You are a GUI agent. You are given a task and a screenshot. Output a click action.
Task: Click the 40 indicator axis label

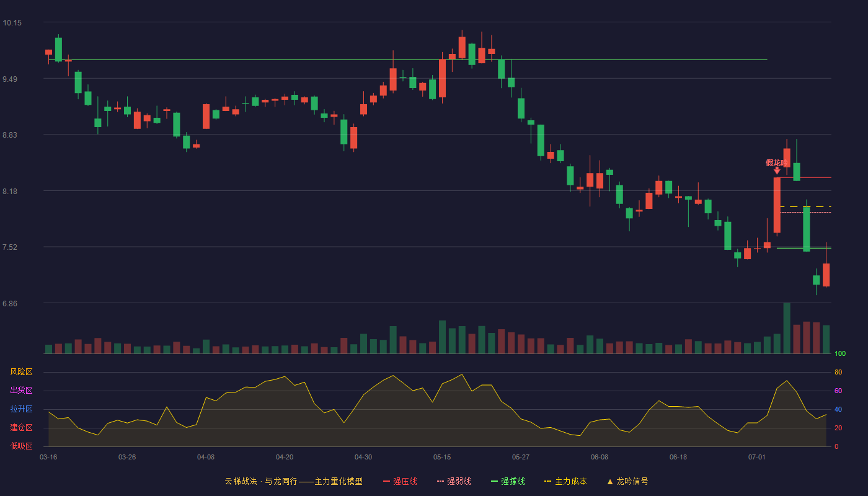[x=838, y=410]
